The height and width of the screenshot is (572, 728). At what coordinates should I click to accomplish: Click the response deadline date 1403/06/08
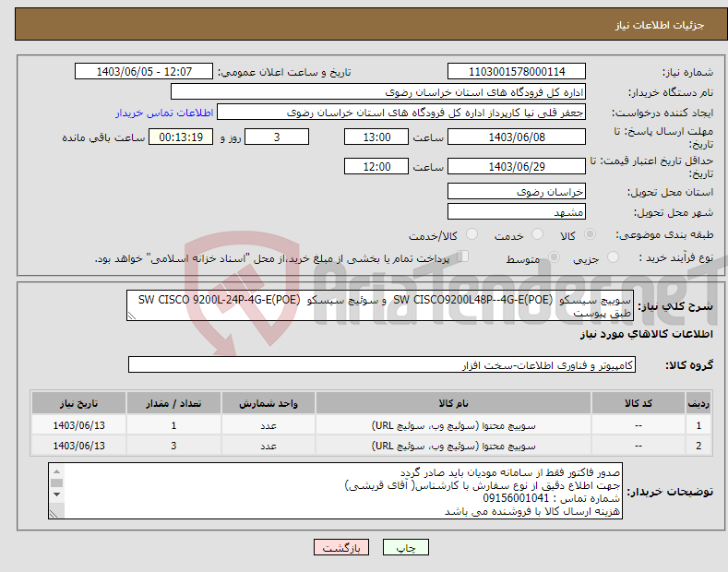pyautogui.click(x=517, y=137)
